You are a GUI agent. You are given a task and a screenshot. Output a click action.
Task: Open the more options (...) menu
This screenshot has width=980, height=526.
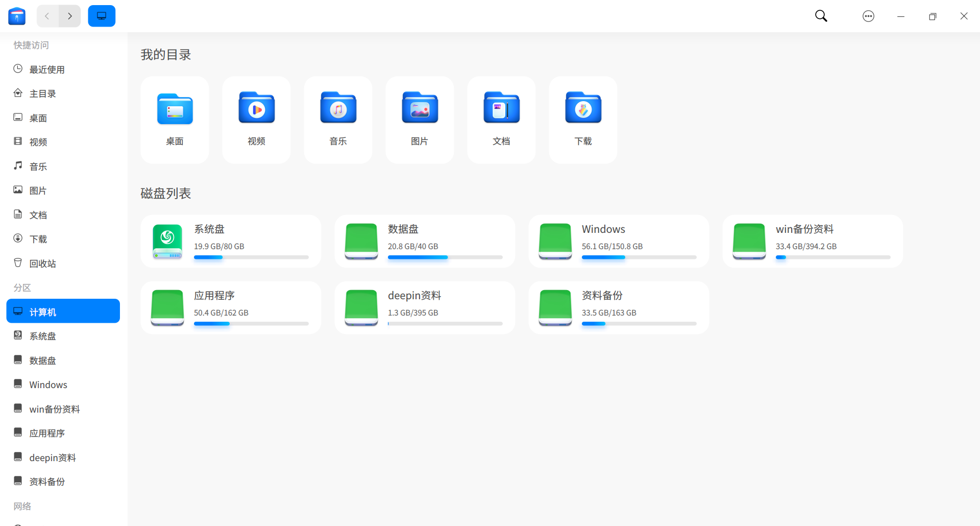pos(868,16)
